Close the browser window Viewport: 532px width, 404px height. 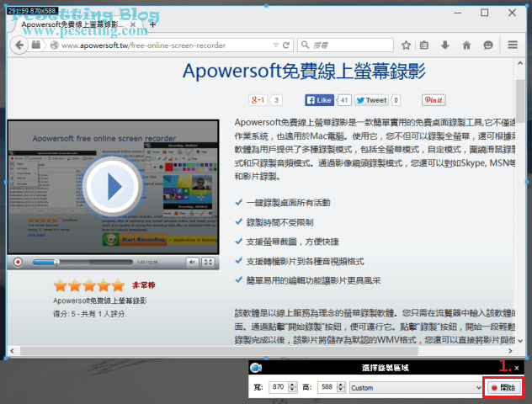(x=512, y=13)
